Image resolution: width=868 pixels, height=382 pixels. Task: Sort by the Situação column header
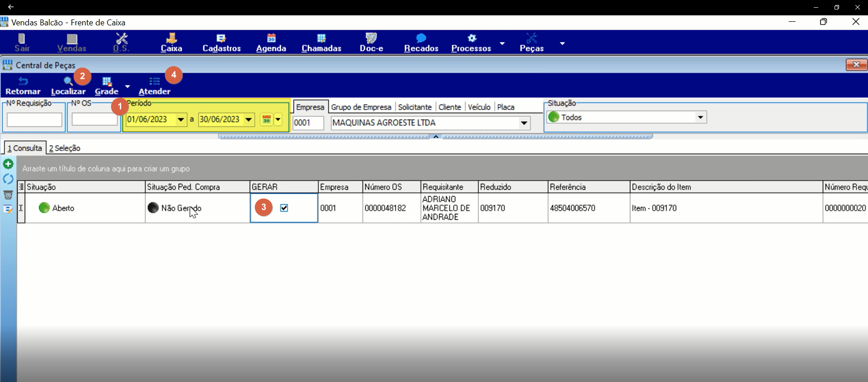click(x=85, y=187)
